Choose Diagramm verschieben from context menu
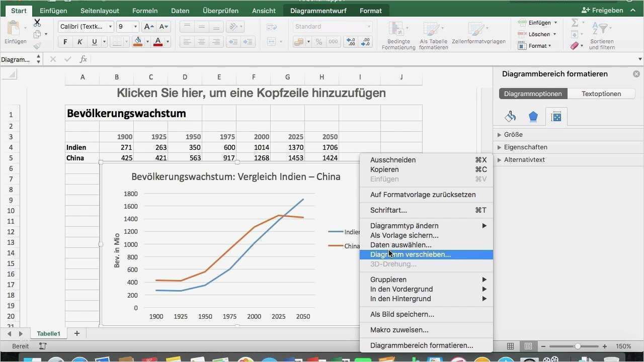Screen dimensions: 644x362 pyautogui.click(x=411, y=254)
